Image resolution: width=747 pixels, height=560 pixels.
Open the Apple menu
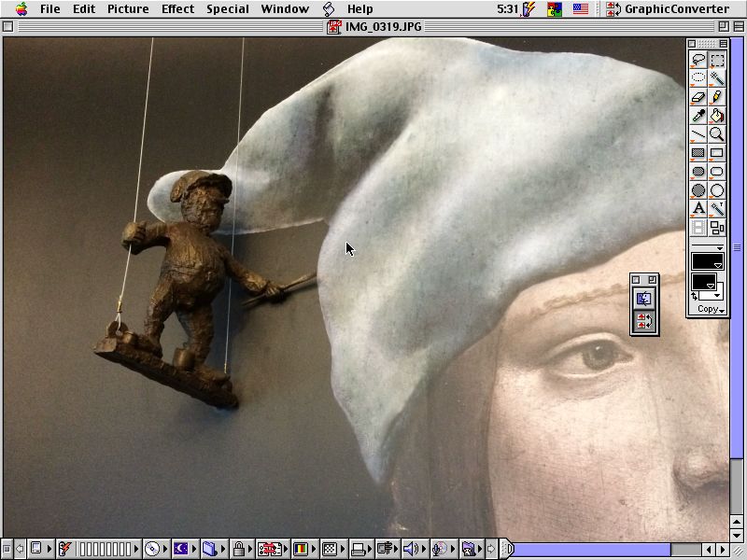21,8
